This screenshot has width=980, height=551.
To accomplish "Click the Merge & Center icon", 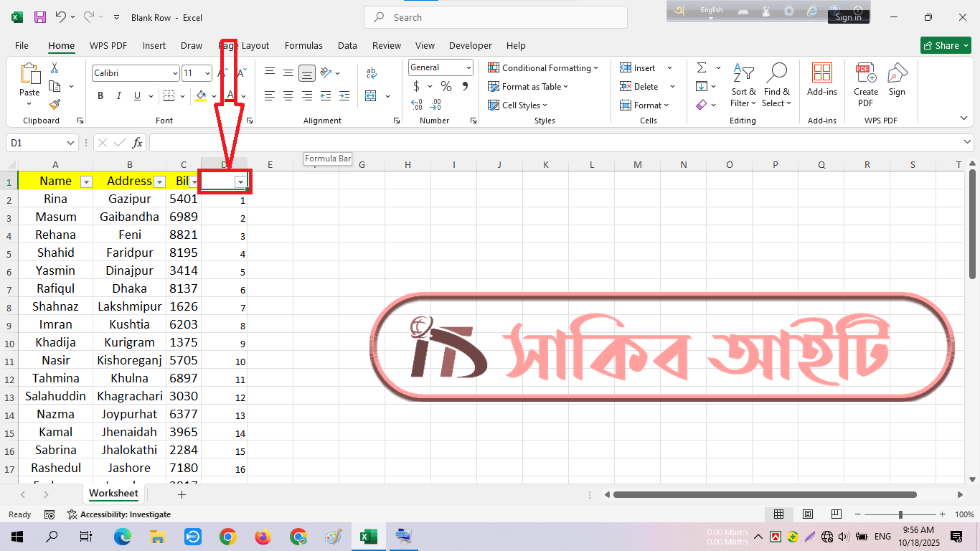I will tap(371, 96).
